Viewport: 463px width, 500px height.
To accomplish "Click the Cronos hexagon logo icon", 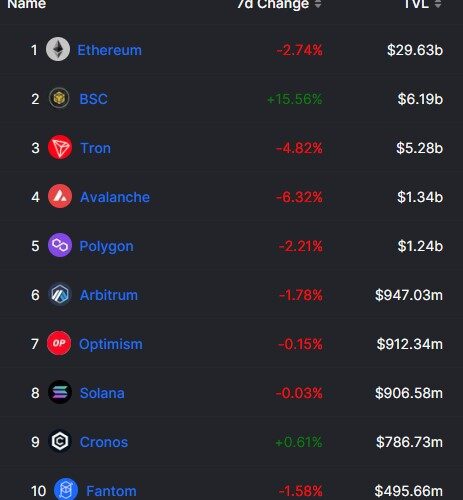I will click(60, 441).
